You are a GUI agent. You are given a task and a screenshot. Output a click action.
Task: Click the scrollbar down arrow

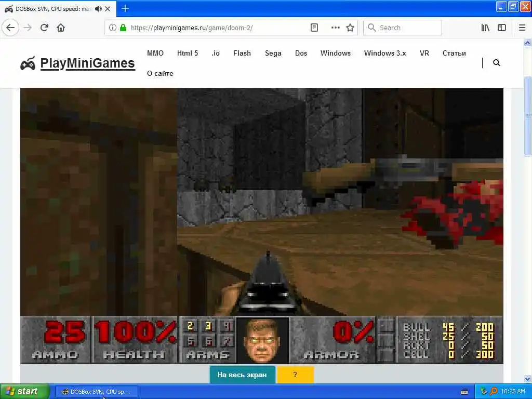point(528,379)
